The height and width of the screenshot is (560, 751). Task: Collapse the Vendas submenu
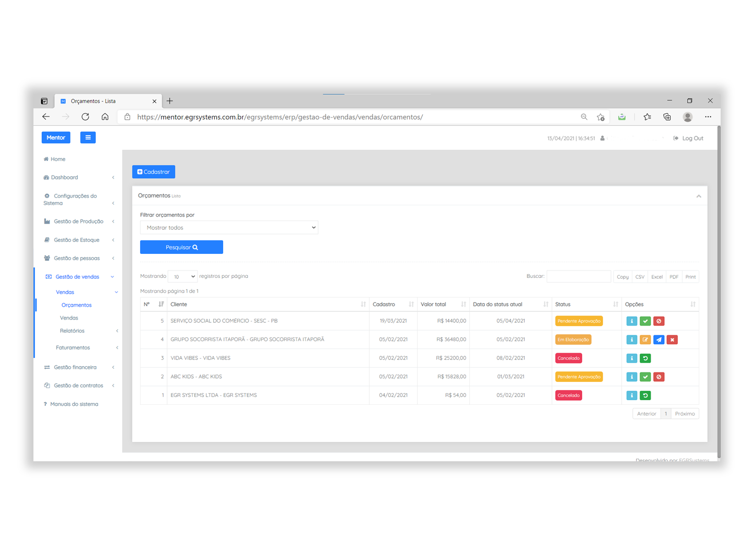click(86, 293)
